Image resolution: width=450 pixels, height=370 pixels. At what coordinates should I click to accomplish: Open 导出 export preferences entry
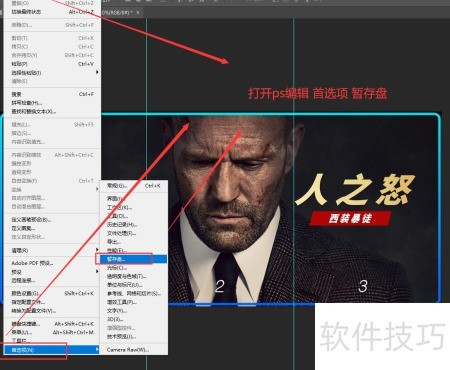pos(133,242)
